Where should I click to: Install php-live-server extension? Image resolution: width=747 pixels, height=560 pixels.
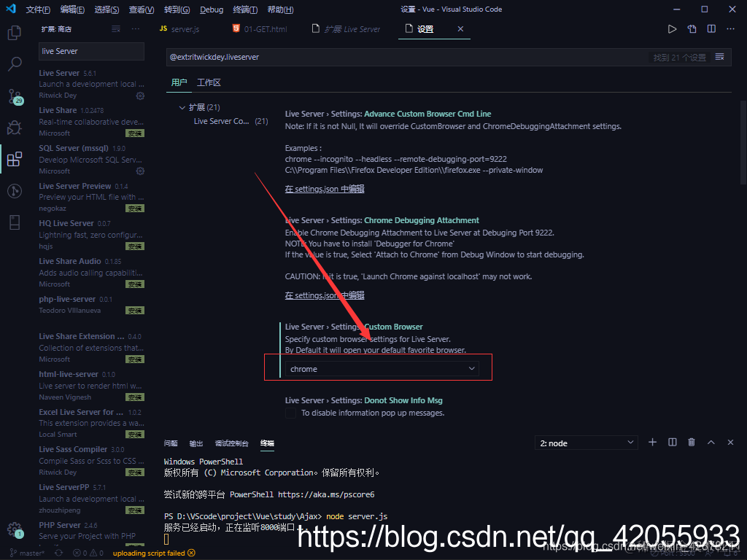135,311
